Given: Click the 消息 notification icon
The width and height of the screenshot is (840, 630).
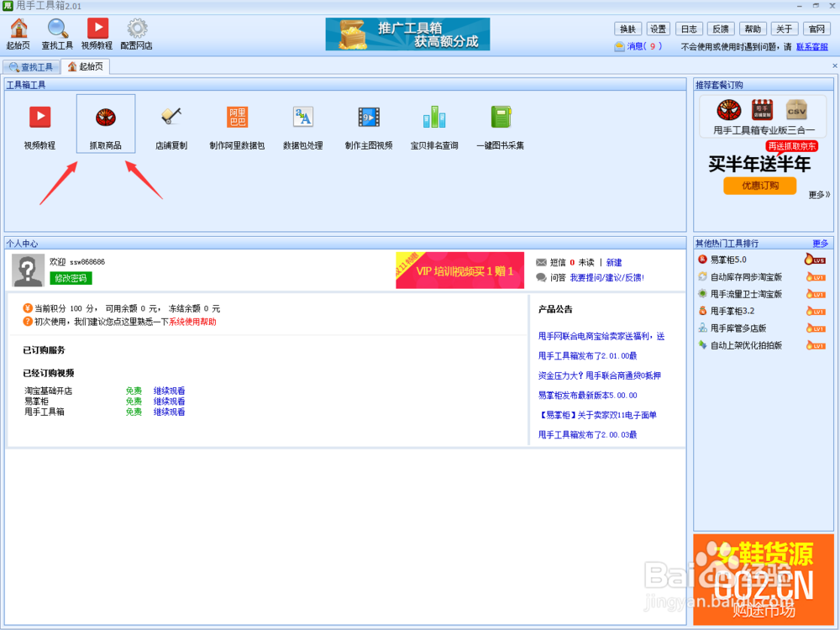Looking at the screenshot, I should 619,46.
